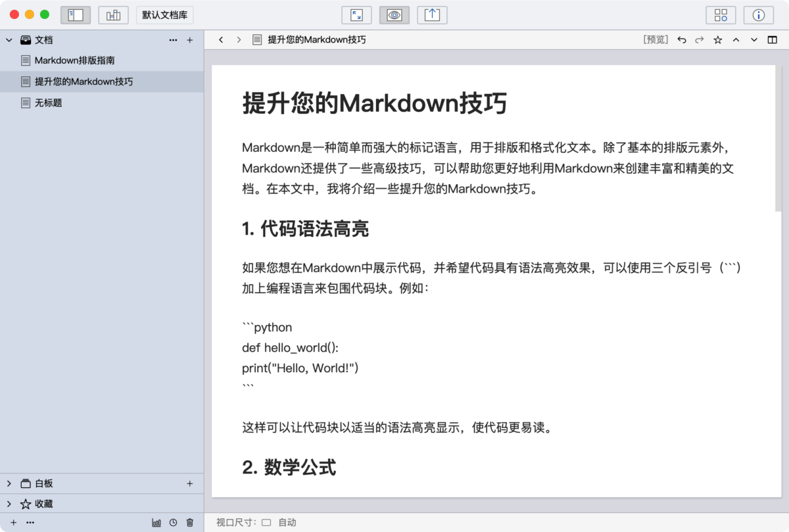Viewport: 789px width, 532px height.
Task: Expand the 白板 section
Action: click(9, 483)
